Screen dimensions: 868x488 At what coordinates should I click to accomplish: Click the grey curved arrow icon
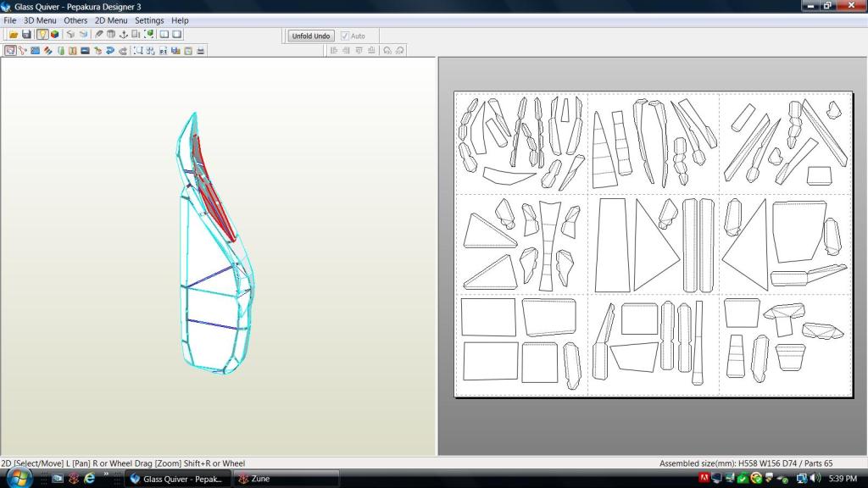[x=123, y=50]
